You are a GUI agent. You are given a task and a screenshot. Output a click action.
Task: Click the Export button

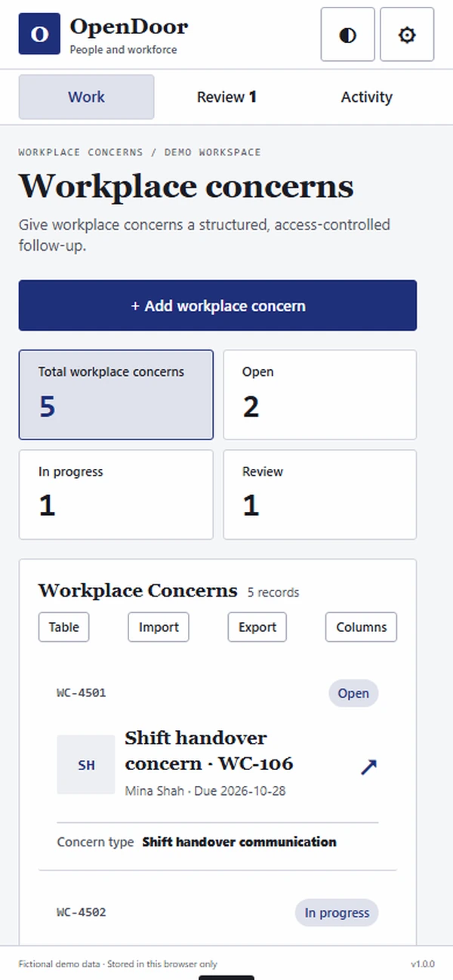[x=257, y=627]
